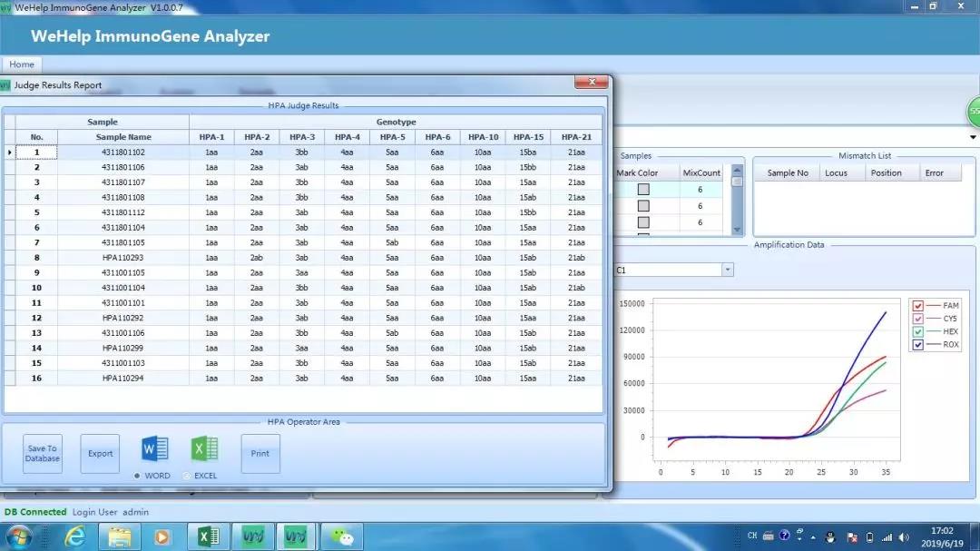Toggle the FAM curve checkbox
Viewport: 980px width, 551px height.
pos(917,306)
